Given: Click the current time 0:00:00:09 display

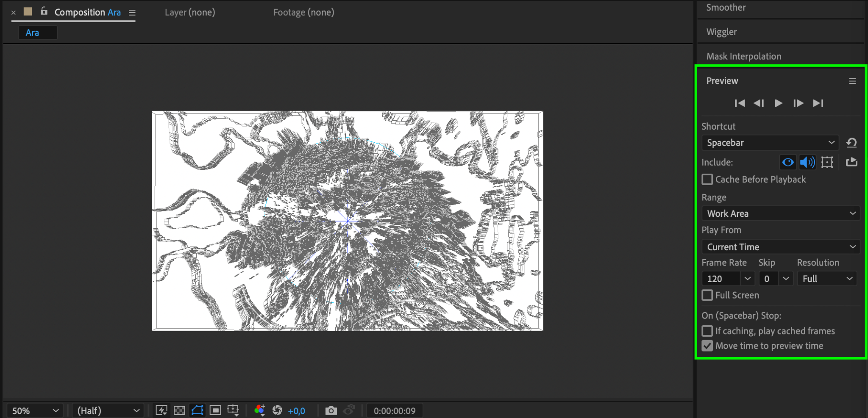Looking at the screenshot, I should click(x=394, y=411).
